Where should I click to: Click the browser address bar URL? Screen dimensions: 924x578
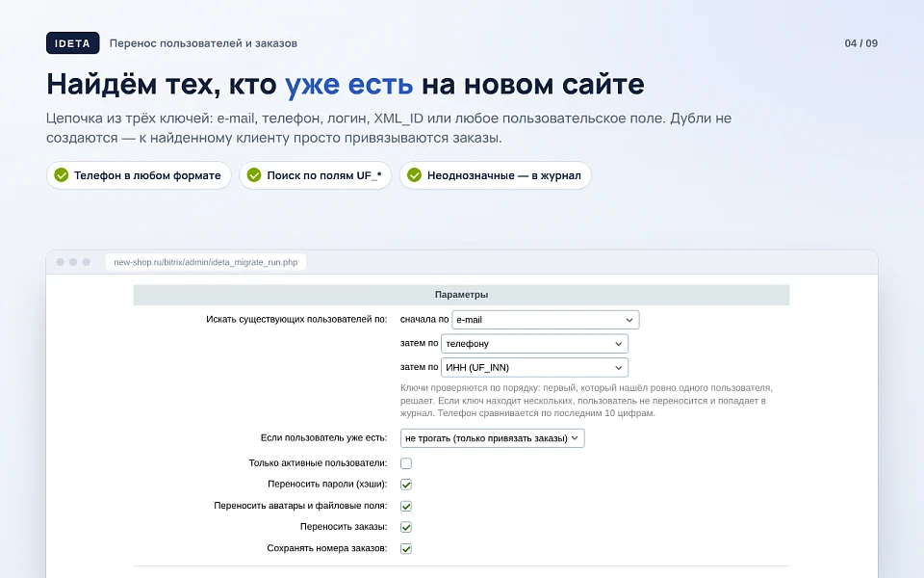coord(206,262)
